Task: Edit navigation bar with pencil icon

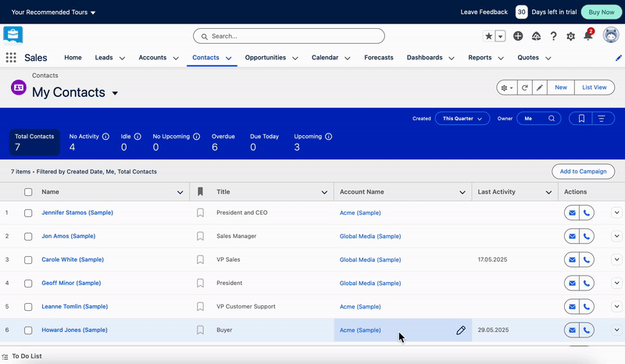Action: coord(618,58)
